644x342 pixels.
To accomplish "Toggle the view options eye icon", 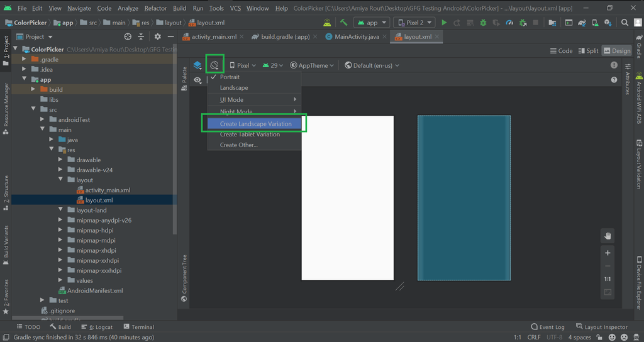I will 197,80.
